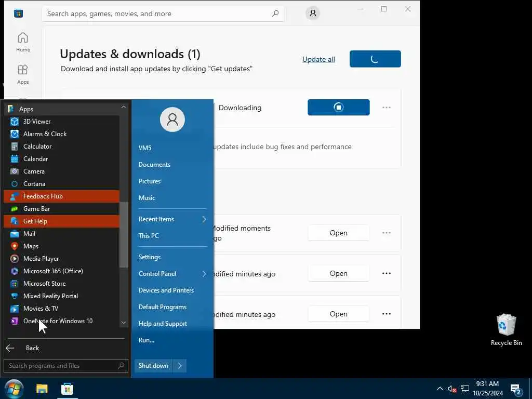Open OneNote for Windows 10
The image size is (532, 399).
click(x=61, y=321)
